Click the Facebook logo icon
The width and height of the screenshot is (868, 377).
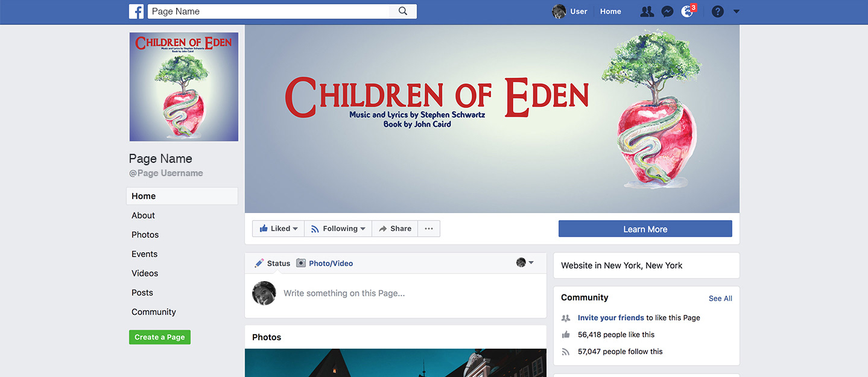click(136, 11)
